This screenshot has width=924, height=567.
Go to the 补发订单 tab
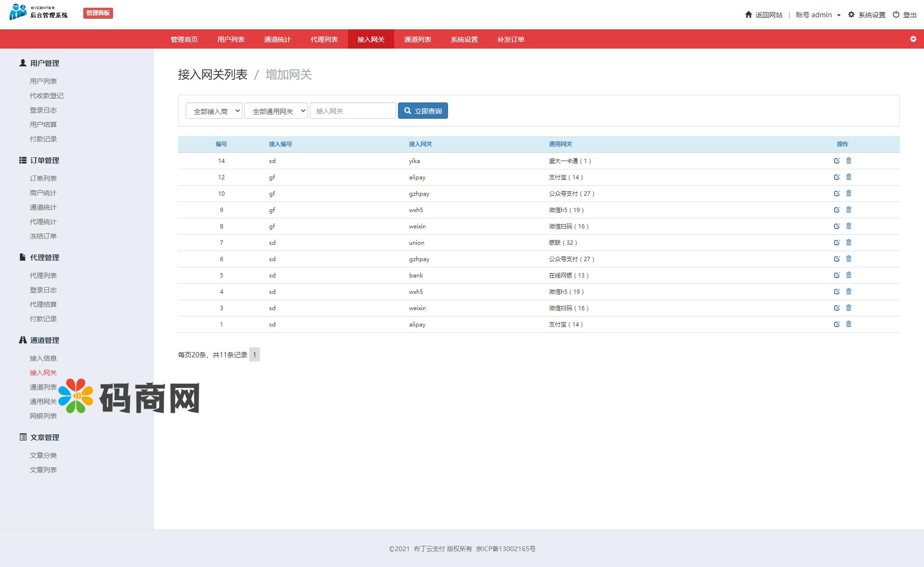[511, 39]
